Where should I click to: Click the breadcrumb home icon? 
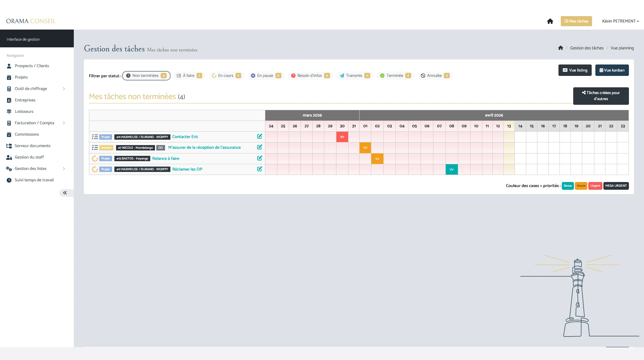[560, 48]
